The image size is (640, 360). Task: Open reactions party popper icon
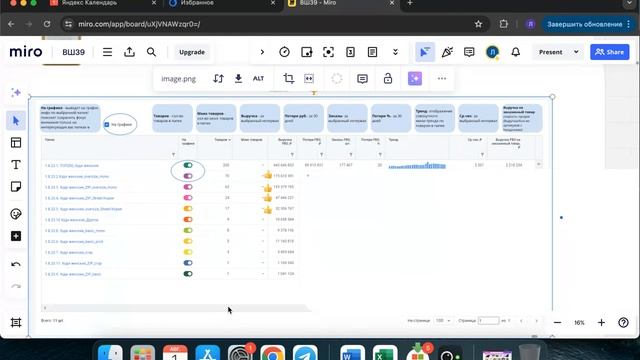click(x=447, y=52)
